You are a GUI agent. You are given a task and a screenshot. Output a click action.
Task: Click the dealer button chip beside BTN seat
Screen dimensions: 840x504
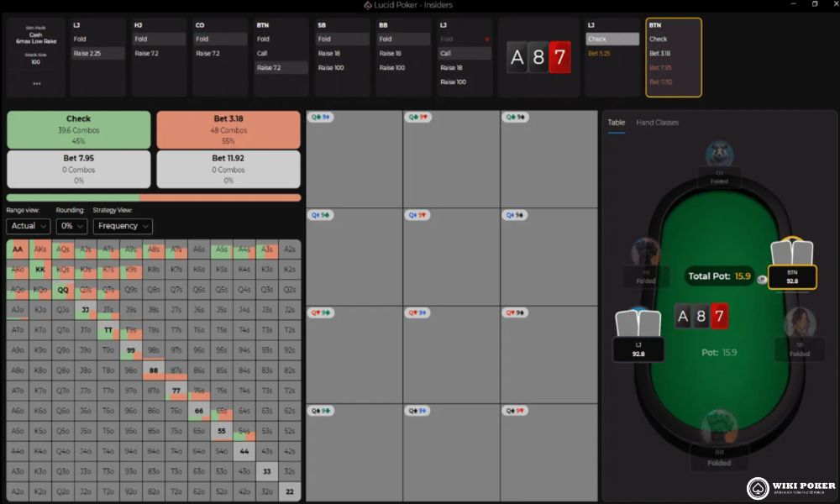pyautogui.click(x=762, y=280)
